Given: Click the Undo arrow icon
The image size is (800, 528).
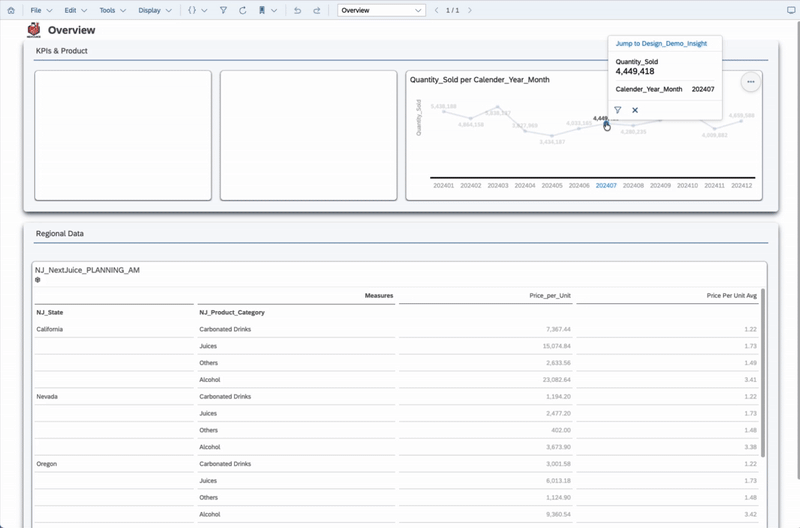Looking at the screenshot, I should [297, 10].
